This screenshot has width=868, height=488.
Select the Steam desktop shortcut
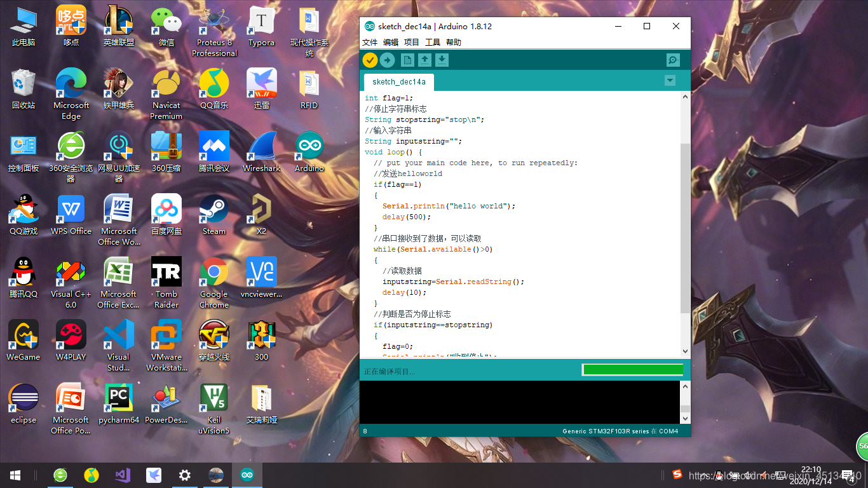(x=214, y=215)
